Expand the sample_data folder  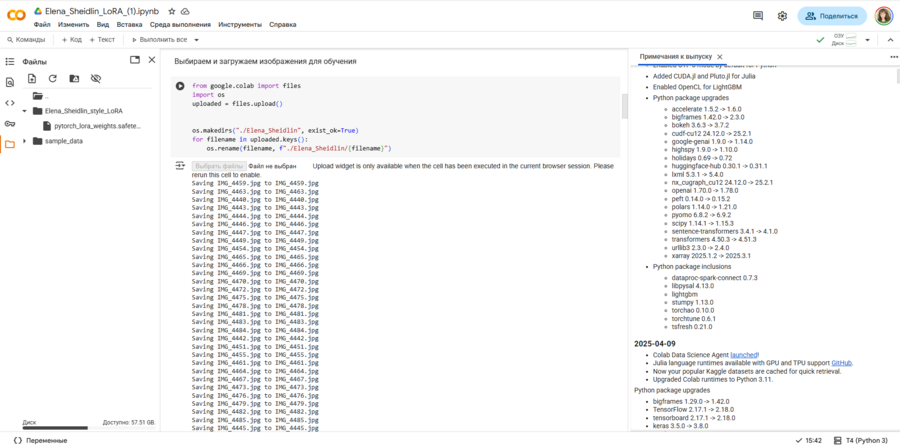pos(25,141)
